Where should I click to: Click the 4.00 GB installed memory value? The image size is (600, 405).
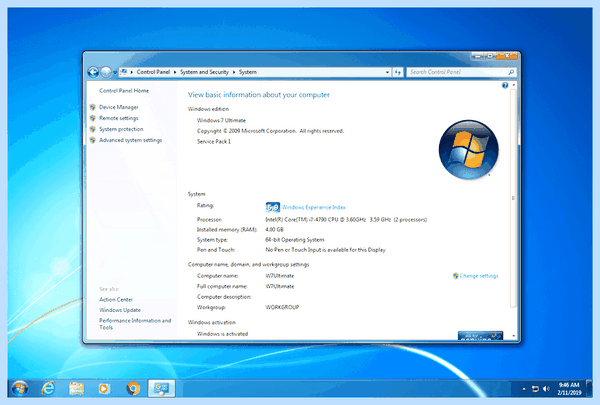pos(274,230)
